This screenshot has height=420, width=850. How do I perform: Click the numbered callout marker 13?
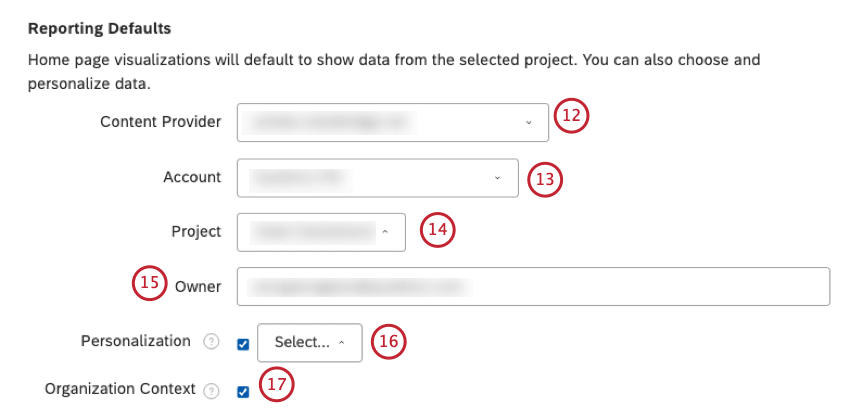(545, 179)
